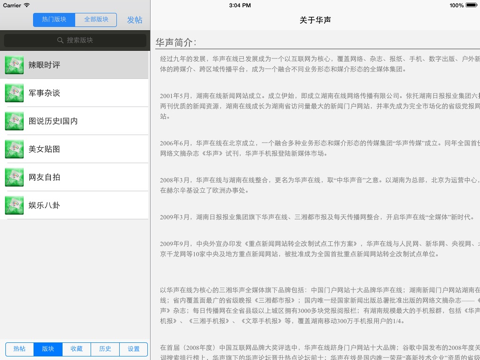Switch to the 全部版块 segment

96,20
